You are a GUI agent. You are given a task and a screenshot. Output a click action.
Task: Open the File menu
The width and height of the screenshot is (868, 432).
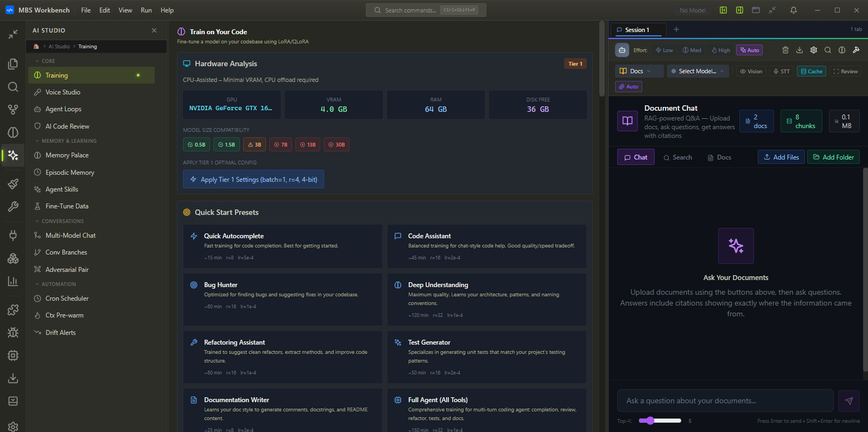[x=86, y=10]
